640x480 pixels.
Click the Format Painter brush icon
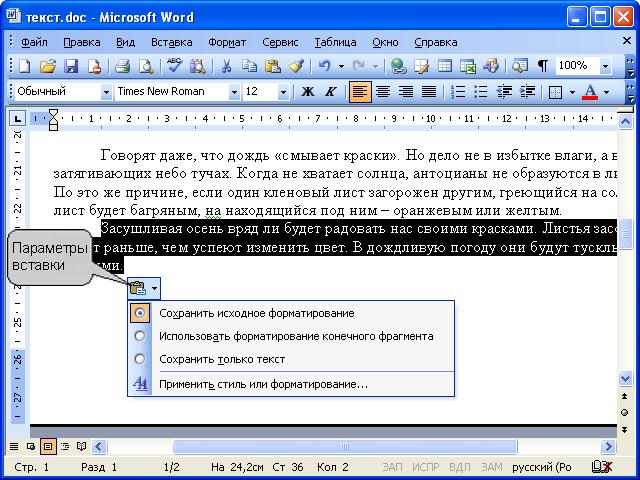click(296, 66)
